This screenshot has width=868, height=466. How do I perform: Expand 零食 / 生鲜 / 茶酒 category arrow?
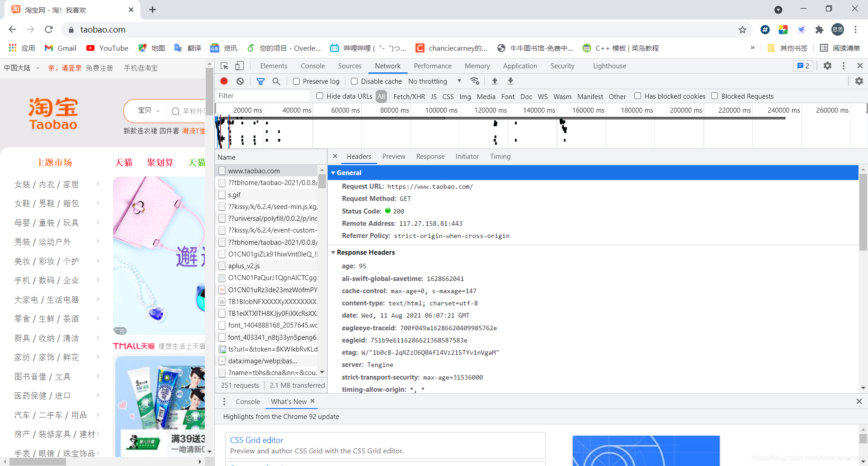[x=98, y=319]
